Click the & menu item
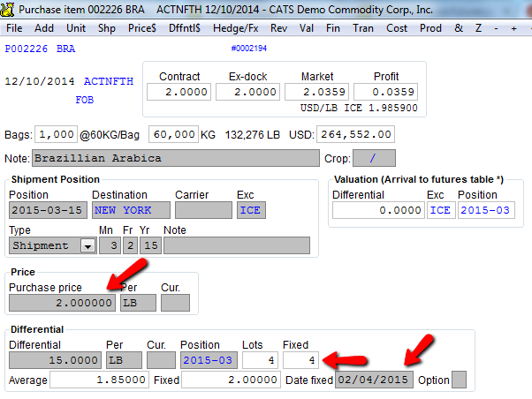Viewport: 532px width, 399px height. pos(459,28)
